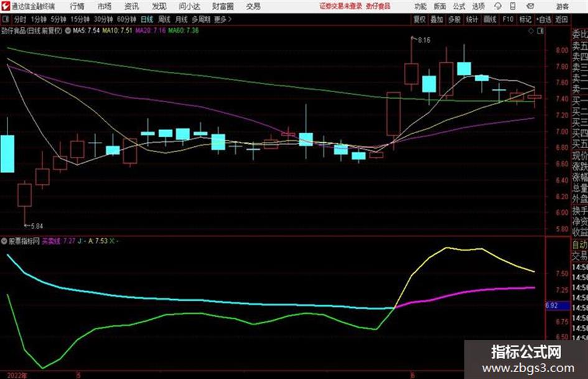Switch to the 30分钟 period tab
The width and height of the screenshot is (588, 379).
pyautogui.click(x=103, y=19)
